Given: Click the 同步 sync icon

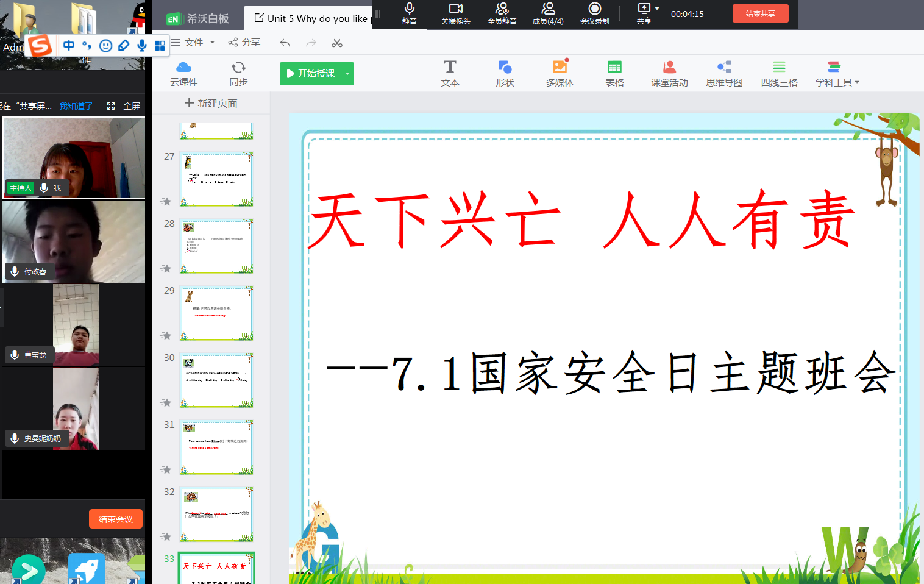Looking at the screenshot, I should point(238,73).
